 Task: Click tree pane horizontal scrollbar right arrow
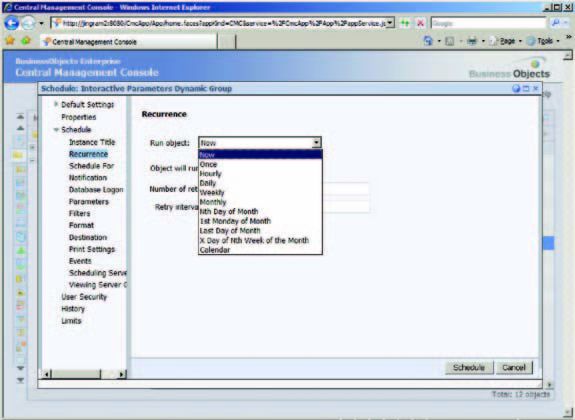[122, 375]
